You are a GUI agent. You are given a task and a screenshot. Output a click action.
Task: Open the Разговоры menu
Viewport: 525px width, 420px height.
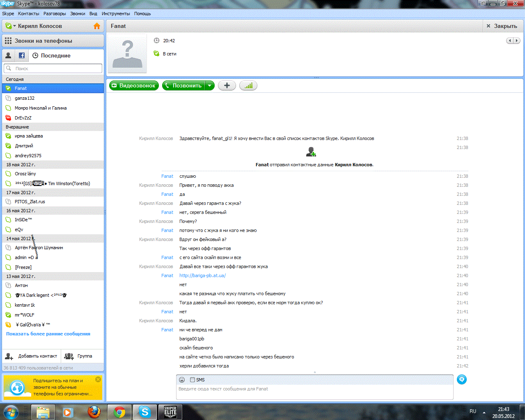tap(55, 14)
